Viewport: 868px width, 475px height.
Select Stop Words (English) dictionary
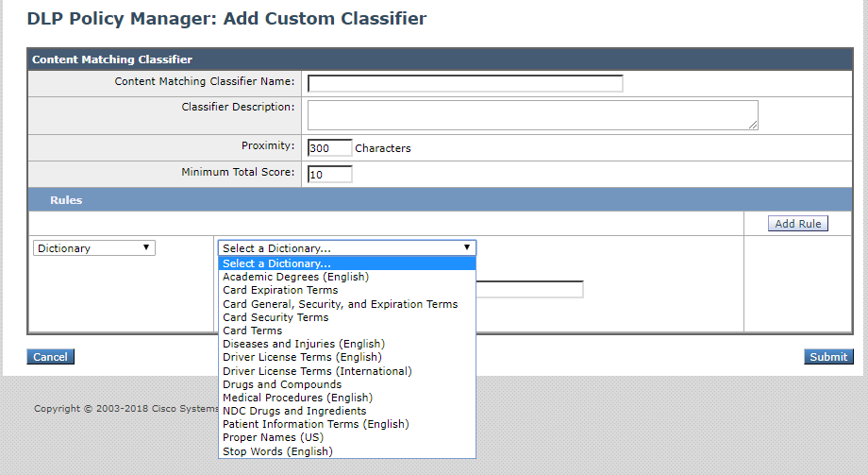pos(347,451)
